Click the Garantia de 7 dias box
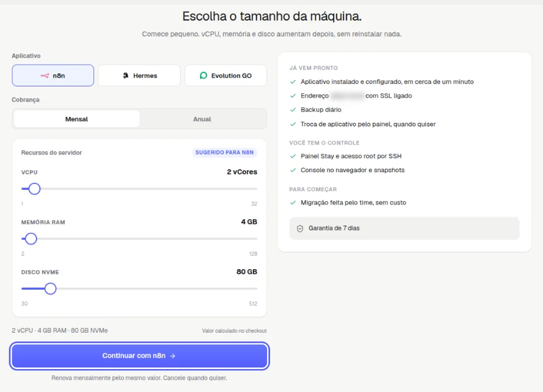 point(404,229)
